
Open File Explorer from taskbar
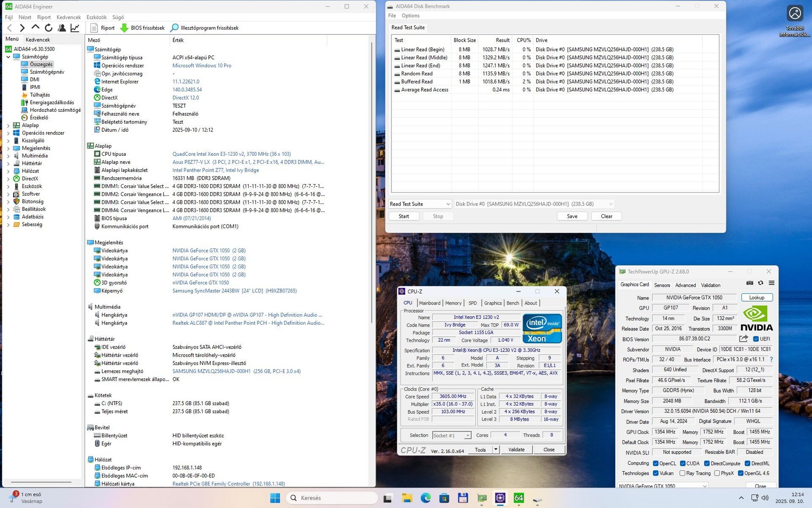point(407,498)
